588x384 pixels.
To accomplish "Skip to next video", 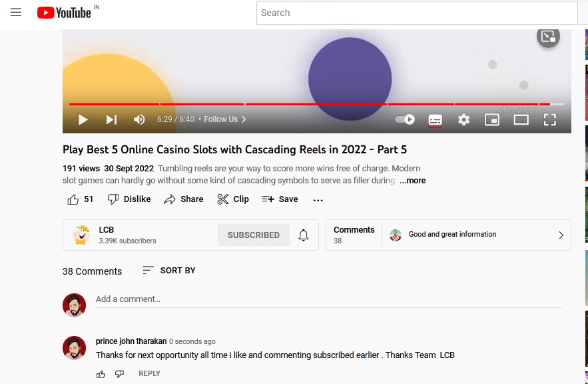I will 111,120.
